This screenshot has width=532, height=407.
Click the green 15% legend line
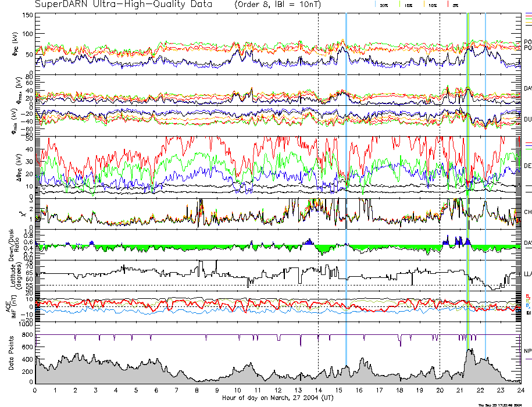coord(399,5)
